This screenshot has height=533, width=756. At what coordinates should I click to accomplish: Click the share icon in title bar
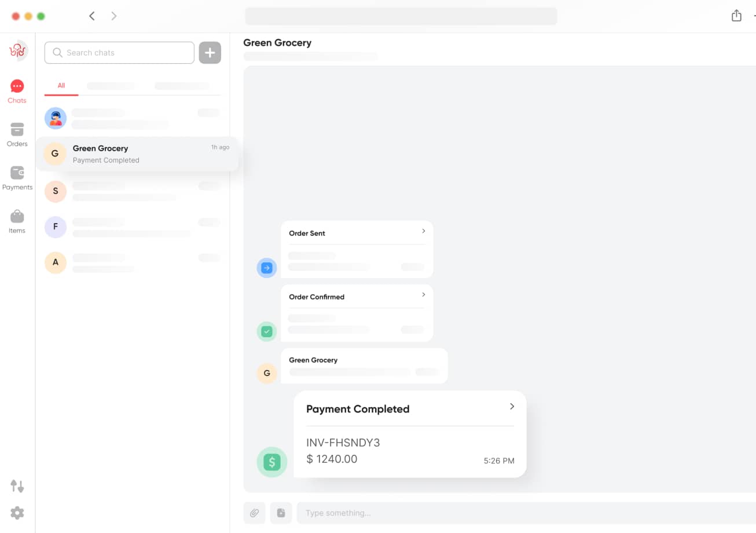click(x=736, y=16)
